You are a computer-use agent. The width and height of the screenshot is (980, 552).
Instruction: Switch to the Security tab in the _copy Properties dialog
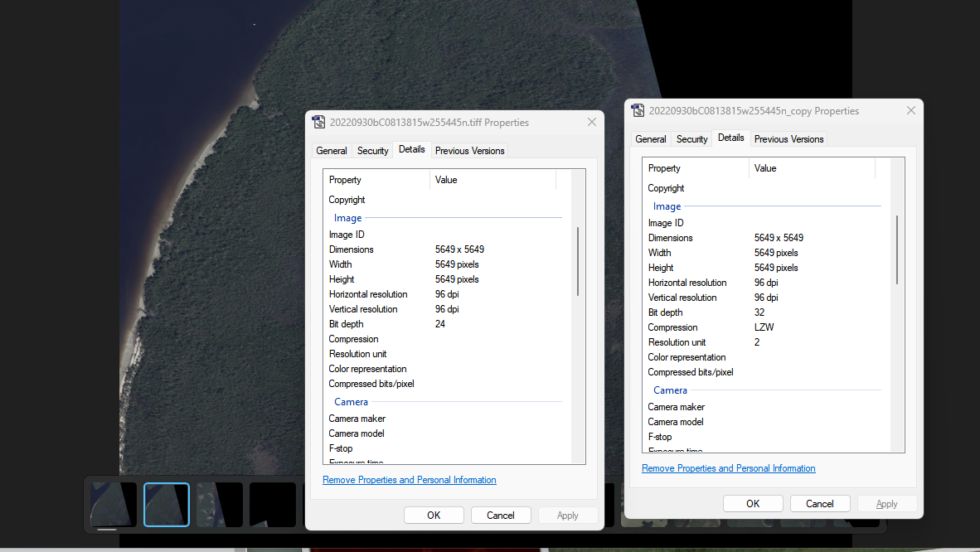[x=691, y=139]
